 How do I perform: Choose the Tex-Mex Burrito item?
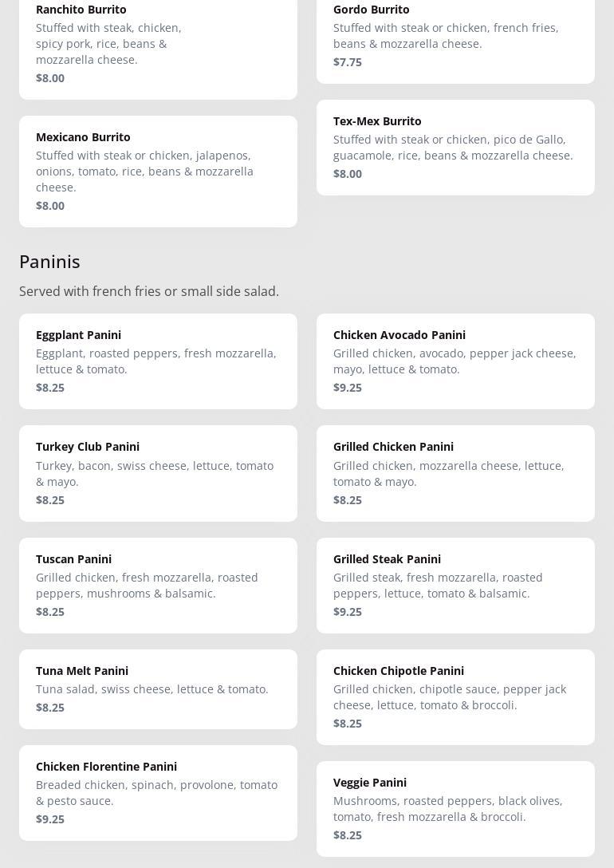coord(455,148)
